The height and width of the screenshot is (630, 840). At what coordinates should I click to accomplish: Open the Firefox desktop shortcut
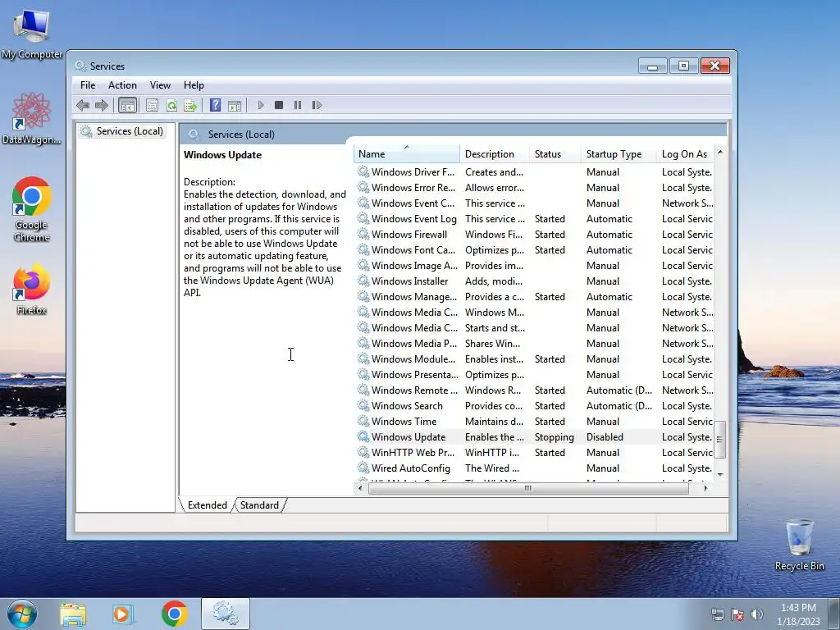[32, 289]
